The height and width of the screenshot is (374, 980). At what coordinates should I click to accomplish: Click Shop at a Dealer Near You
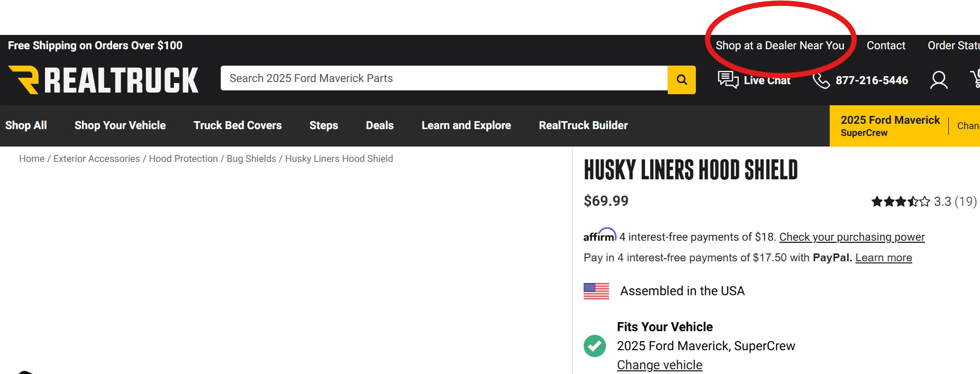tap(780, 45)
